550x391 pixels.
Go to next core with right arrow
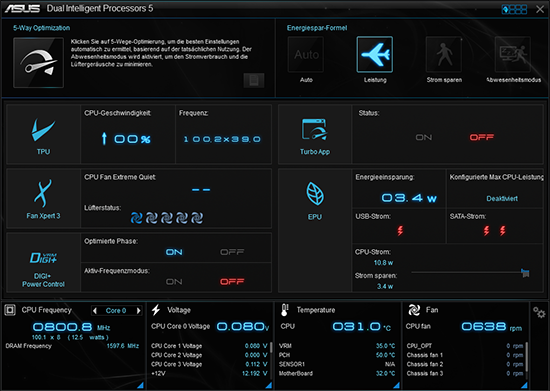[139, 311]
